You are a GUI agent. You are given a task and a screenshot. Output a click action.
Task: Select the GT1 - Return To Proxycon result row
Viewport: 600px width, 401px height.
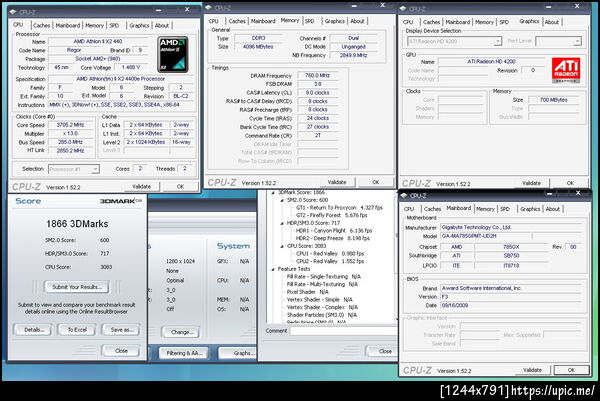(339, 208)
